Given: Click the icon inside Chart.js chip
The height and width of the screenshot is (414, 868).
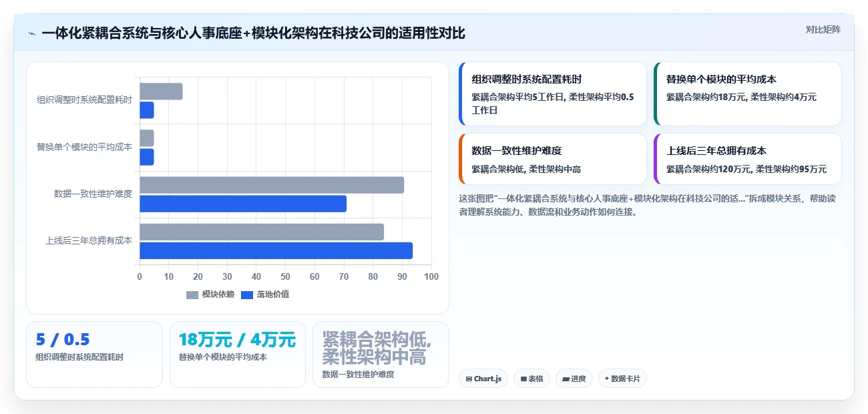Looking at the screenshot, I should coord(469,379).
